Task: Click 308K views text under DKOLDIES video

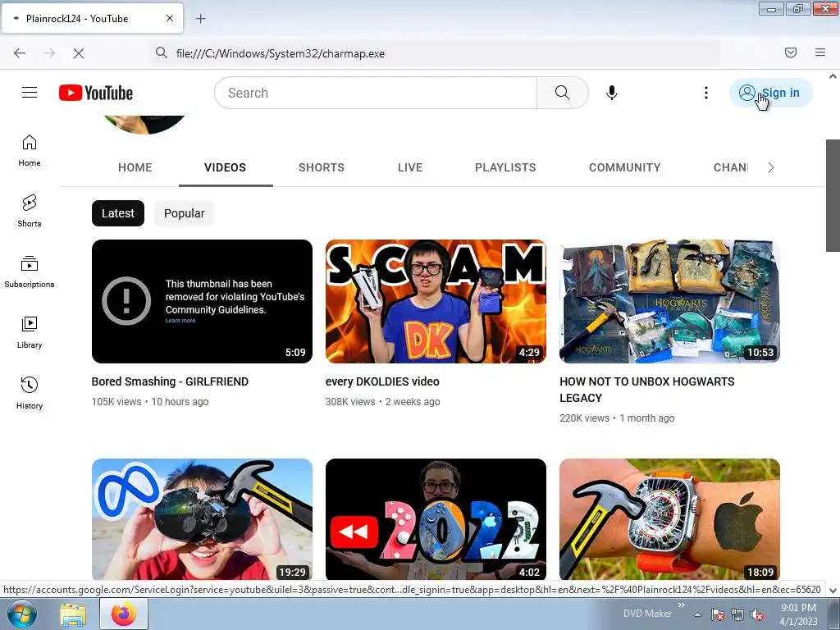Action: [350, 402]
